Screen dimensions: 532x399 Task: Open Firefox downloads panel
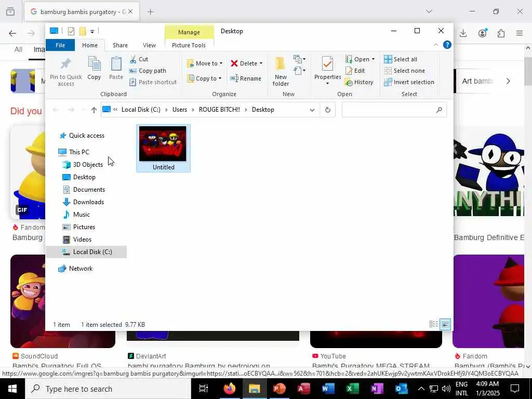point(463,33)
